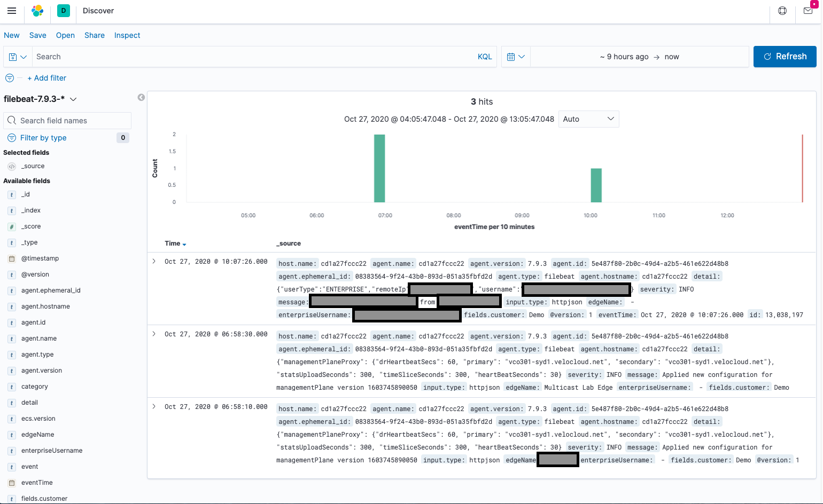Select the _type field
This screenshot has width=823, height=504.
click(29, 242)
